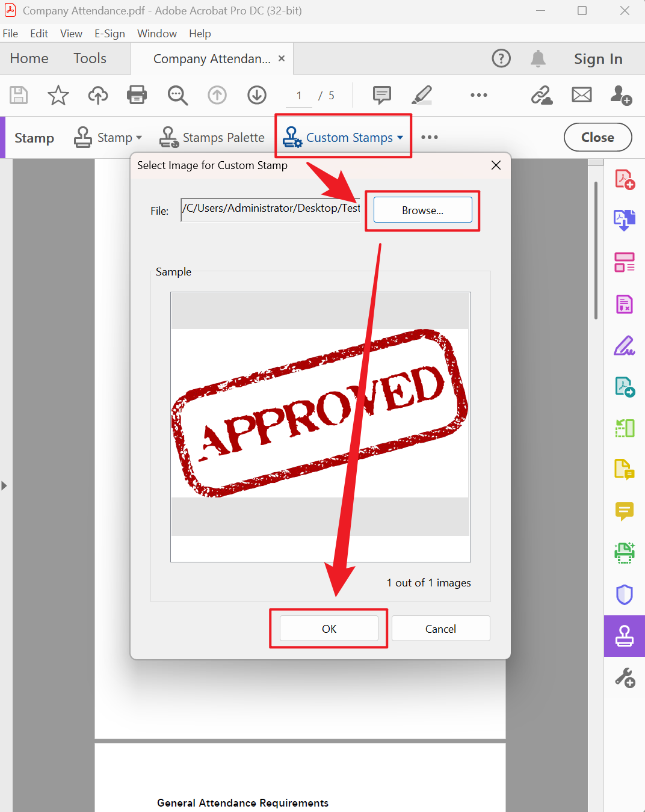
Task: Open the find text magnifier tool
Action: [x=177, y=95]
